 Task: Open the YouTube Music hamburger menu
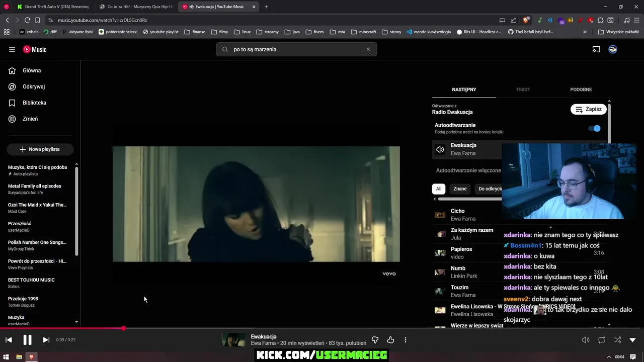point(12,49)
